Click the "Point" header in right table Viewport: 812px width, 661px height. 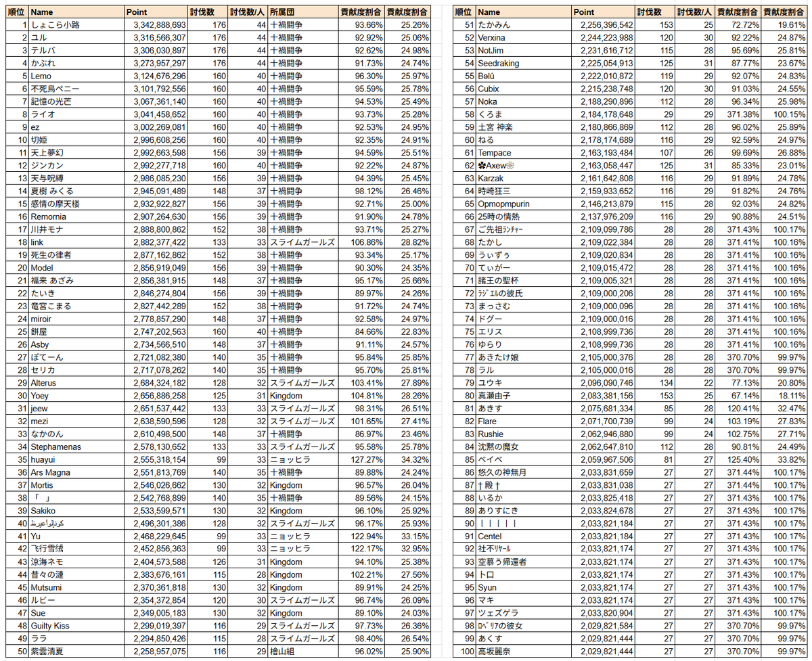click(x=604, y=12)
